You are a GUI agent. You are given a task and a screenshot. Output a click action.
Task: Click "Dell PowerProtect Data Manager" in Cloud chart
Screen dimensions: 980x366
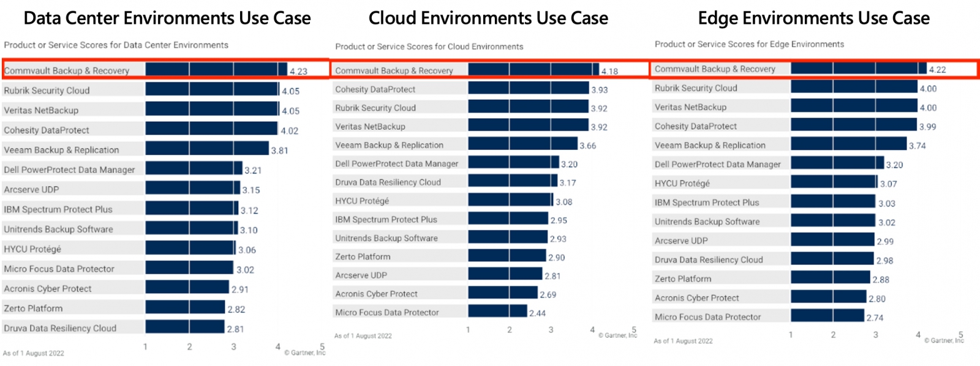(x=396, y=164)
